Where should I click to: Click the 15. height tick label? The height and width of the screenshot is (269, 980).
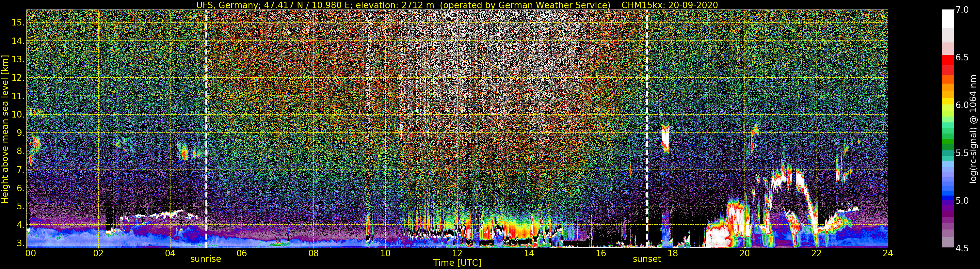tap(18, 23)
